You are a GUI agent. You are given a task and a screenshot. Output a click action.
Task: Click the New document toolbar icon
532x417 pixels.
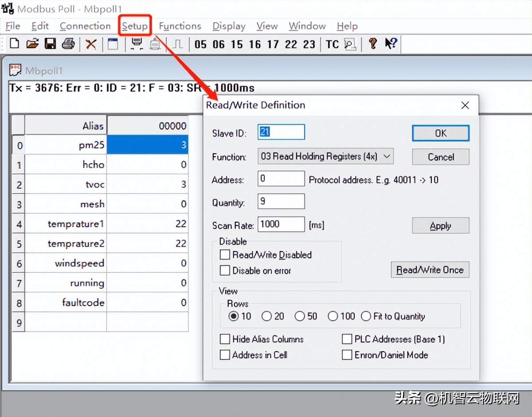[x=15, y=43]
